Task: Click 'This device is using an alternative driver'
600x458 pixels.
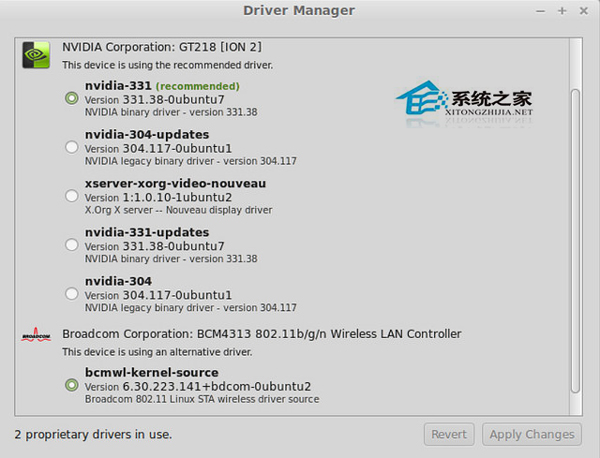Action: tap(157, 352)
